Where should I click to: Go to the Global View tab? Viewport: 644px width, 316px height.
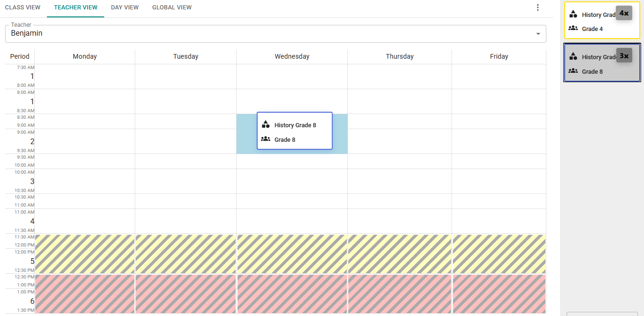pos(172,8)
